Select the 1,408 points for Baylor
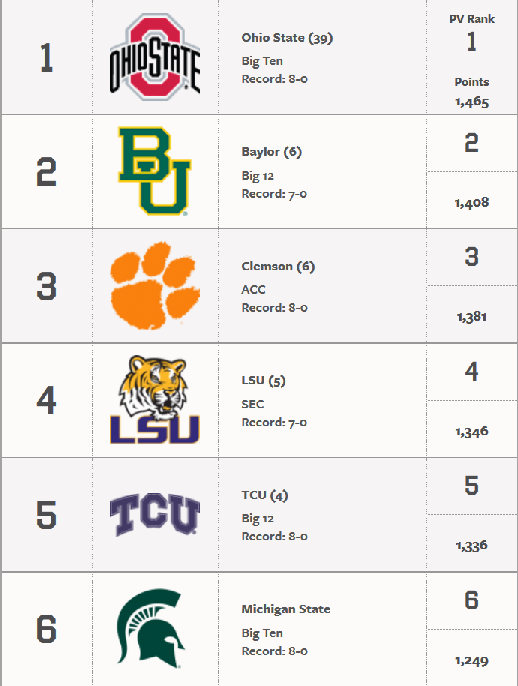Screen dimensions: 518x686 (472, 203)
